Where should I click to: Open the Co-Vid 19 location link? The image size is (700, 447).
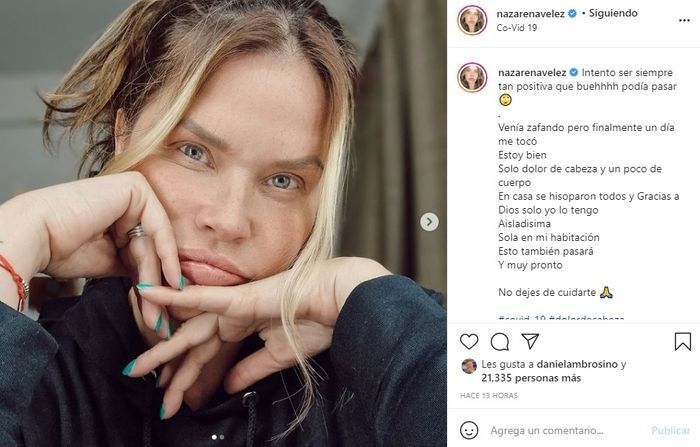click(519, 28)
